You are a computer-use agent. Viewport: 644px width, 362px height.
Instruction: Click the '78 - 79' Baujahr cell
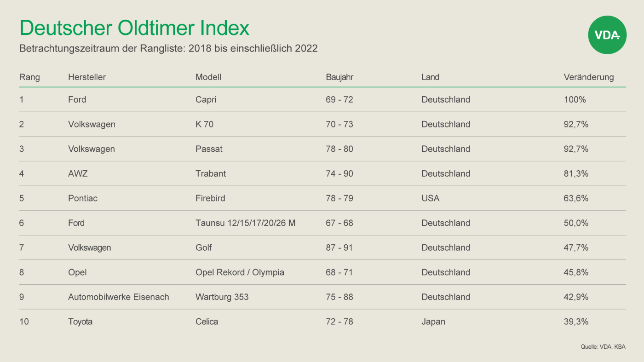tap(339, 198)
